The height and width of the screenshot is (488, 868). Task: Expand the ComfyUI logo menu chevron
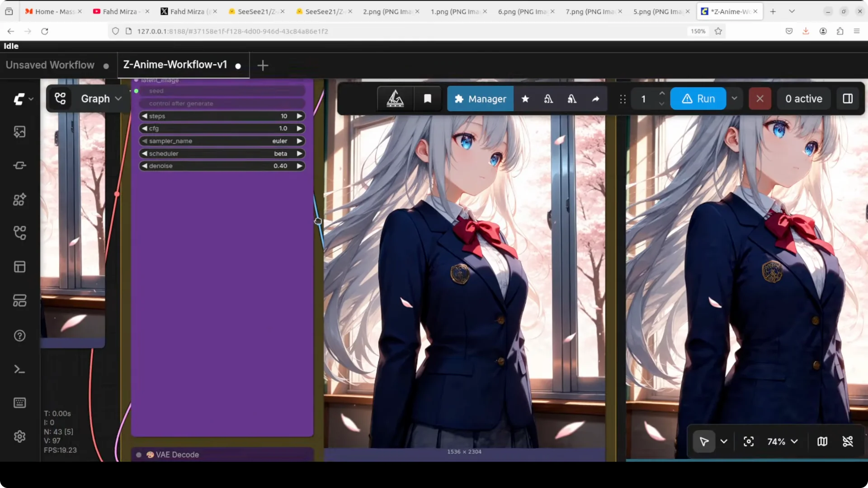[31, 99]
